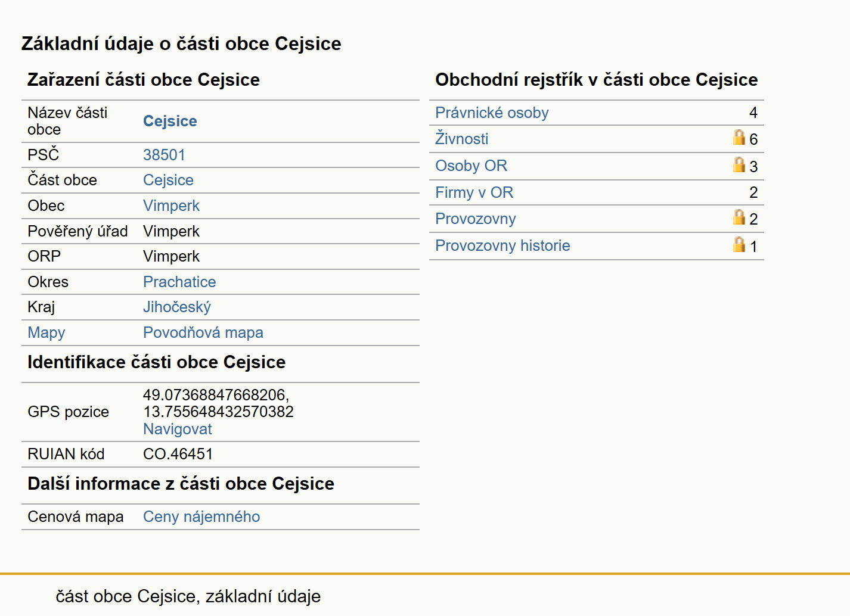Open the Živnosti link
Viewport: 850px width, 616px height.
461,139
